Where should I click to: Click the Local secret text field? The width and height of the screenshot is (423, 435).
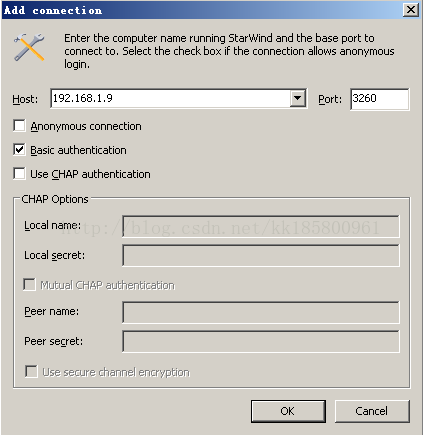261,255
